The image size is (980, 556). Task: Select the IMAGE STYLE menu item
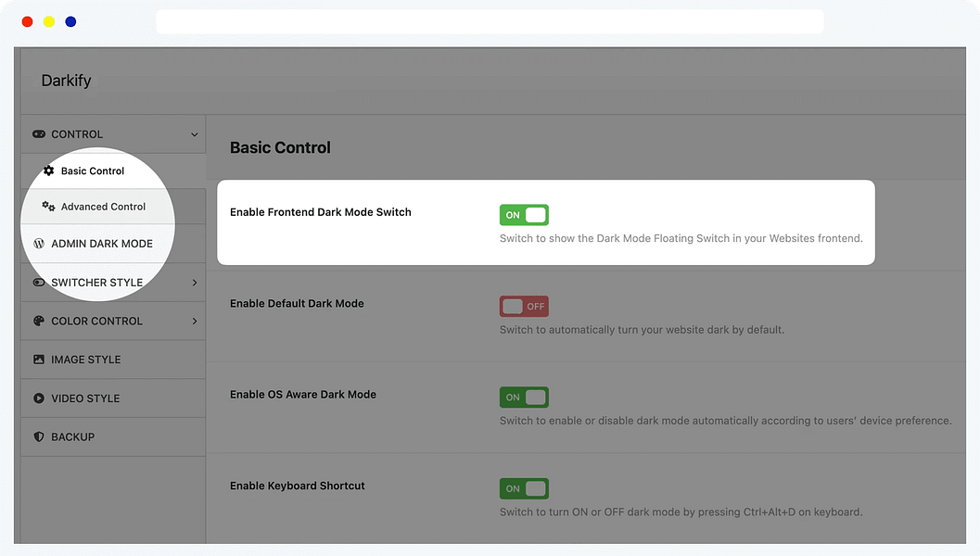tap(113, 360)
